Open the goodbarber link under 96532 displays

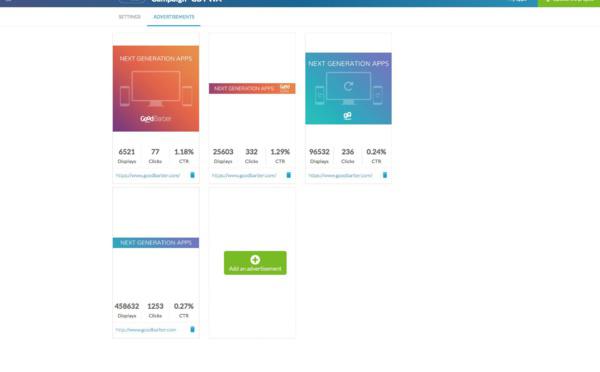tap(340, 175)
